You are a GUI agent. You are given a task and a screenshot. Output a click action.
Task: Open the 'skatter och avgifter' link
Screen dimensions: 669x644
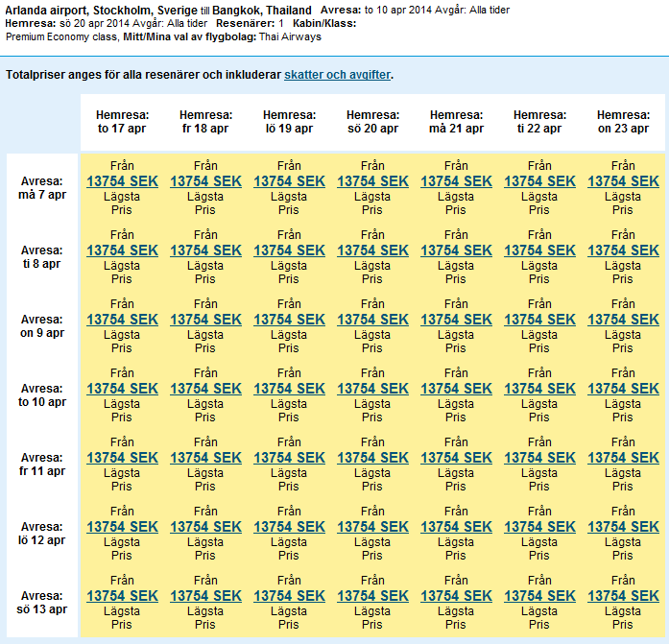[x=338, y=75]
